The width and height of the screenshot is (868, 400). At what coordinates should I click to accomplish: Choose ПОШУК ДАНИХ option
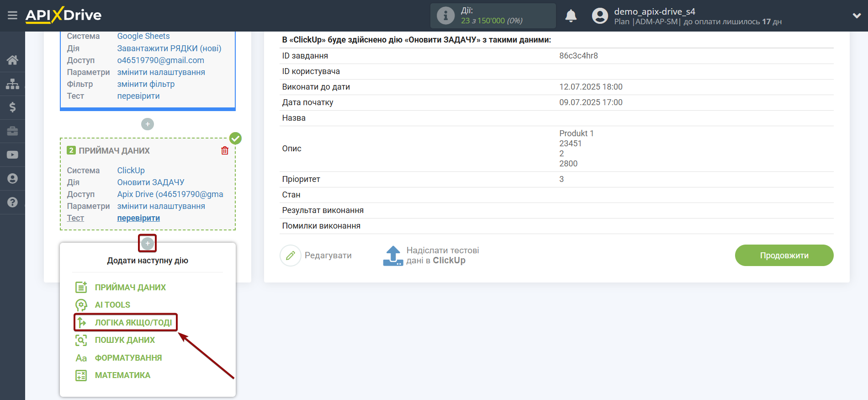[x=125, y=340]
